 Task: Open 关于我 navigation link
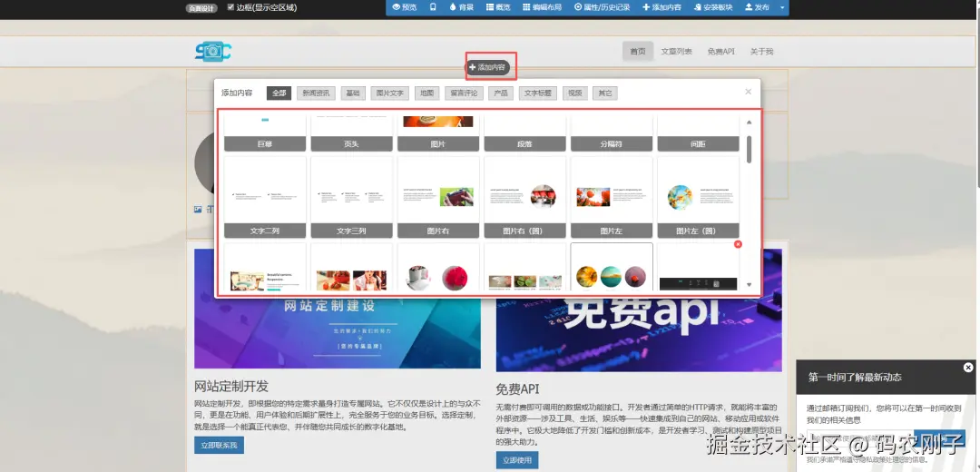pyautogui.click(x=761, y=51)
